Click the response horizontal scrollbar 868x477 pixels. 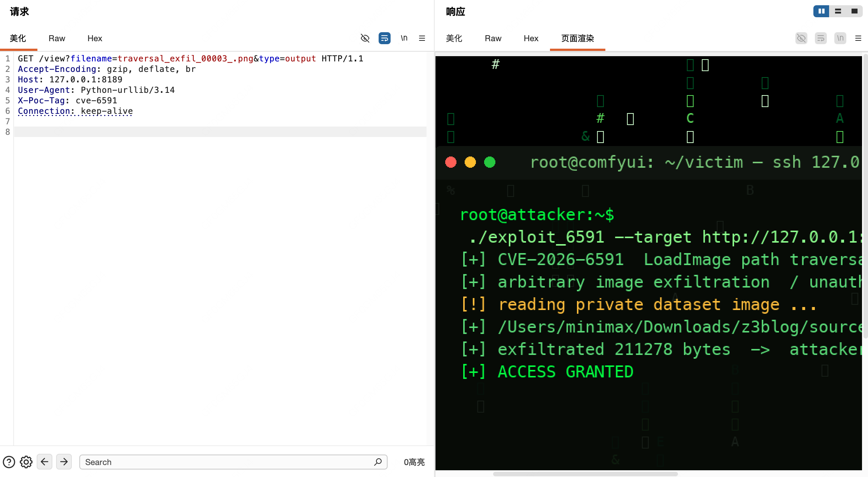click(x=586, y=474)
